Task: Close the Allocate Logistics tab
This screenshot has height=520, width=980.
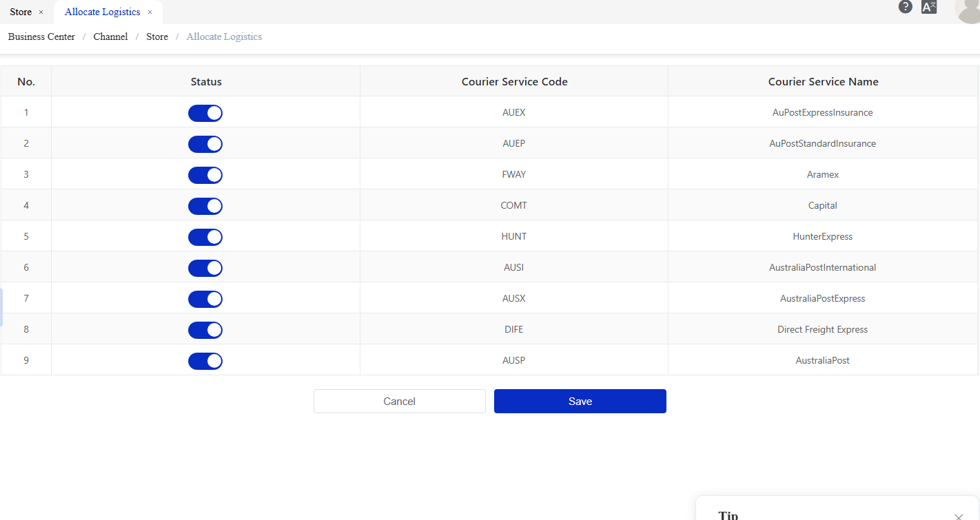Action: [150, 12]
